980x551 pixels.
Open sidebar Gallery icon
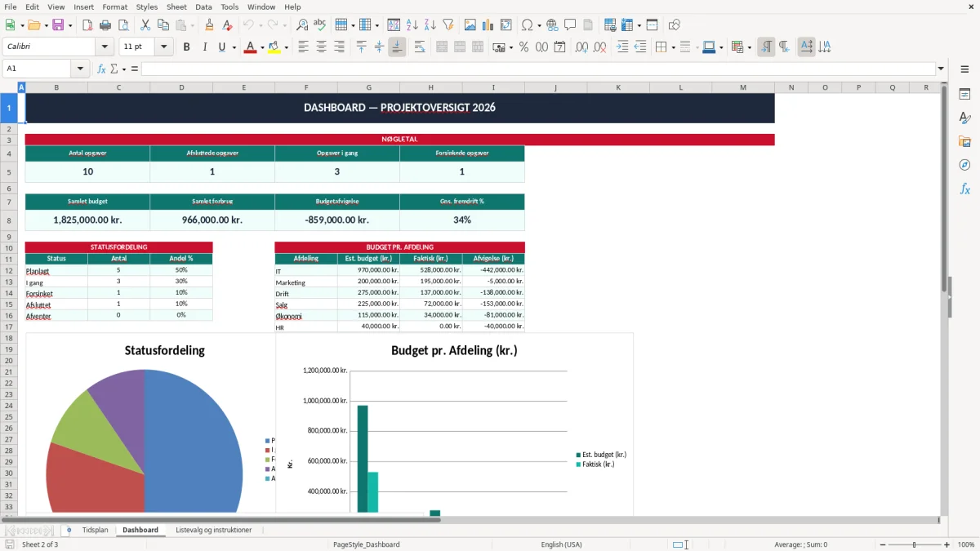[x=964, y=141]
